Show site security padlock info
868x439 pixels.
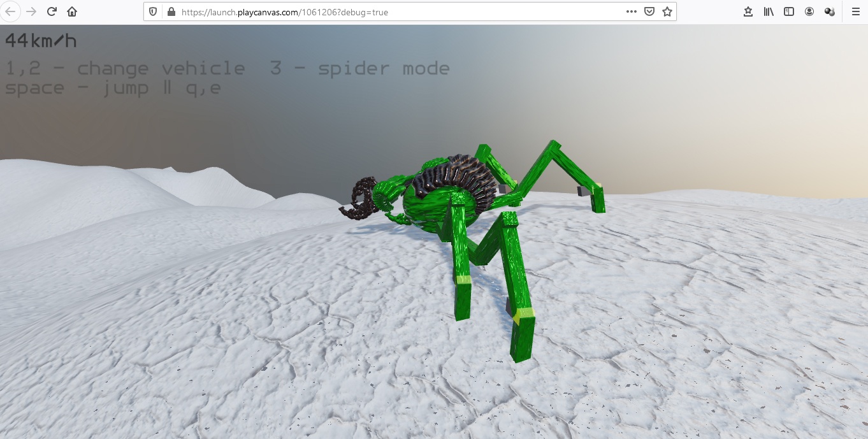click(170, 11)
